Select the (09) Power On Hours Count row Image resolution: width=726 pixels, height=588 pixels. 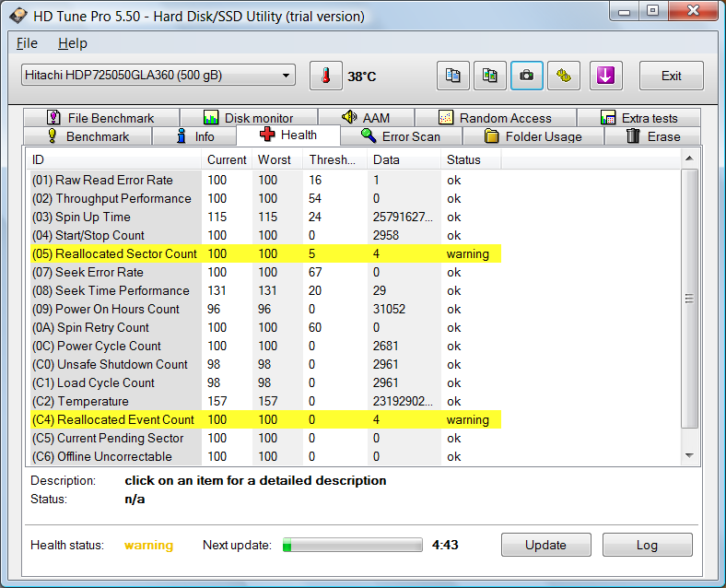pyautogui.click(x=265, y=310)
